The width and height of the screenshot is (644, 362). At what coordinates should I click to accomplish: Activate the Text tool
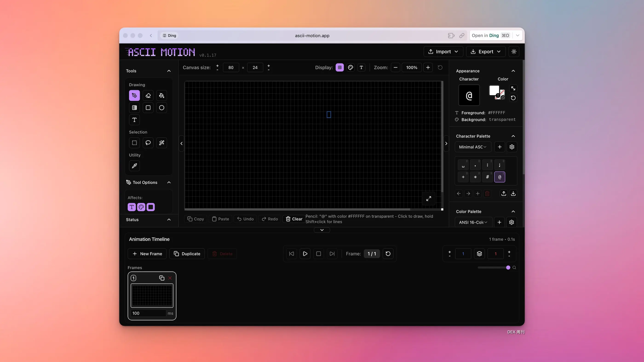coord(134,120)
